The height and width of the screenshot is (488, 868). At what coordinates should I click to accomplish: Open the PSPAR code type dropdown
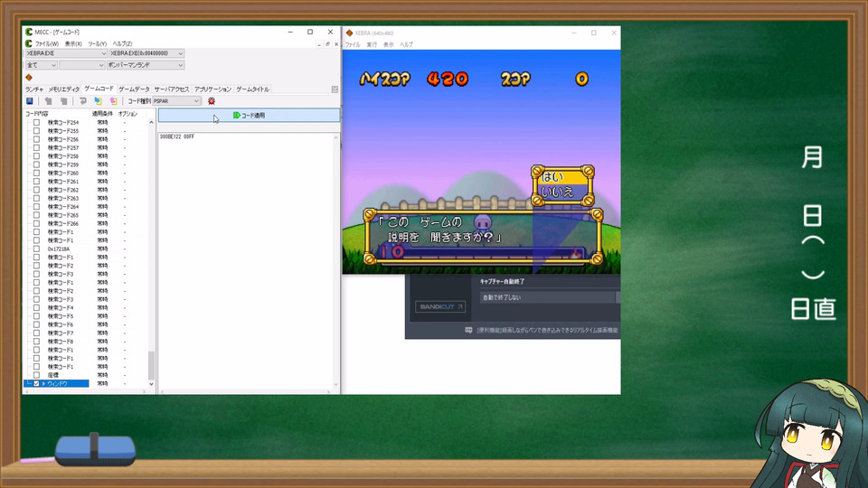coord(176,101)
